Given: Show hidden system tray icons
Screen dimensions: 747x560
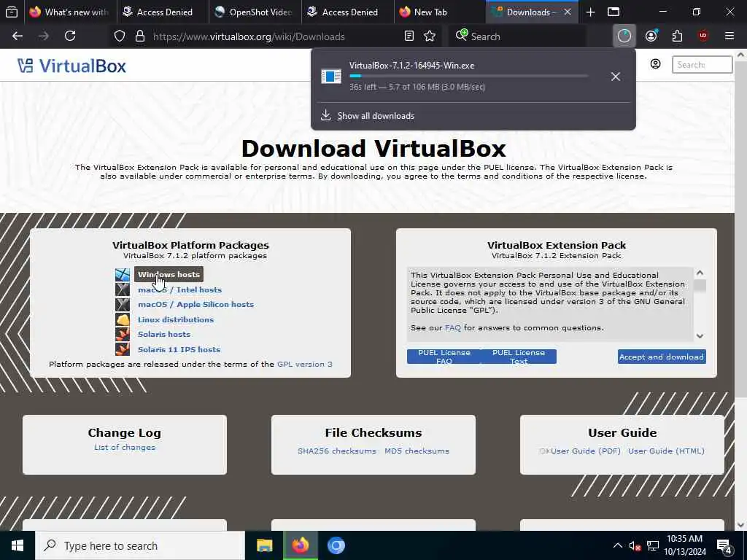Looking at the screenshot, I should click(617, 545).
